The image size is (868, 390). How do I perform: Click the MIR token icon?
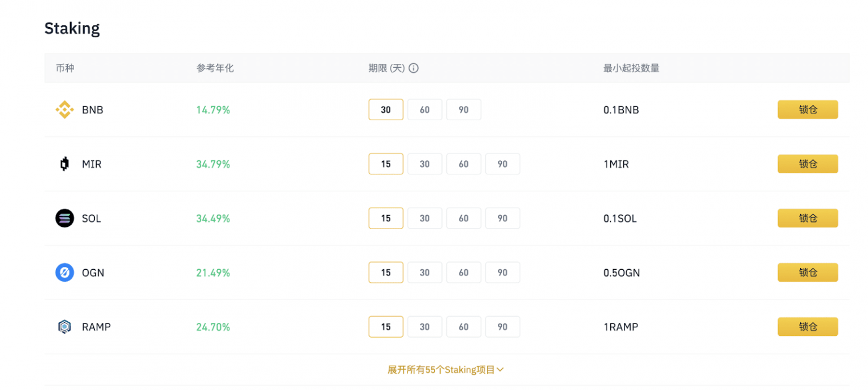[x=64, y=164]
